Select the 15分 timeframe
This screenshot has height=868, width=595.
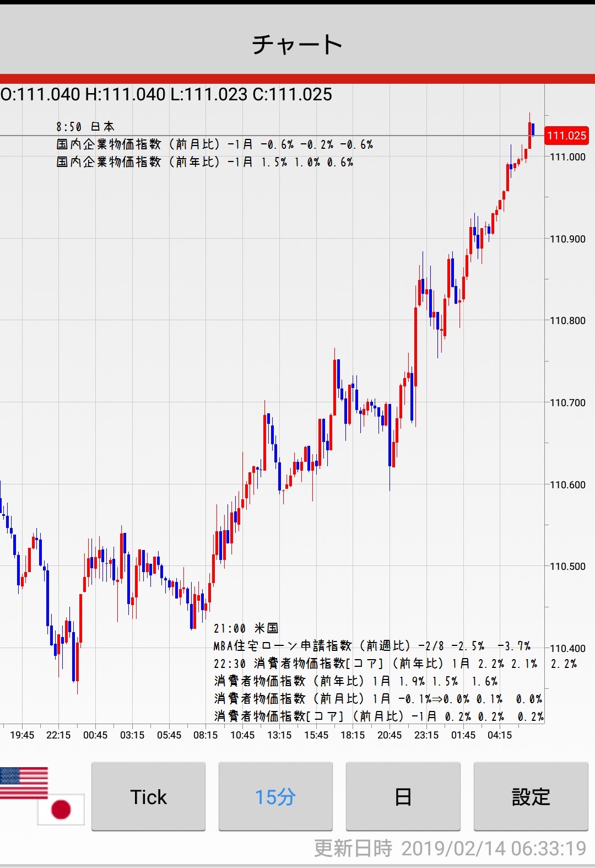275,796
